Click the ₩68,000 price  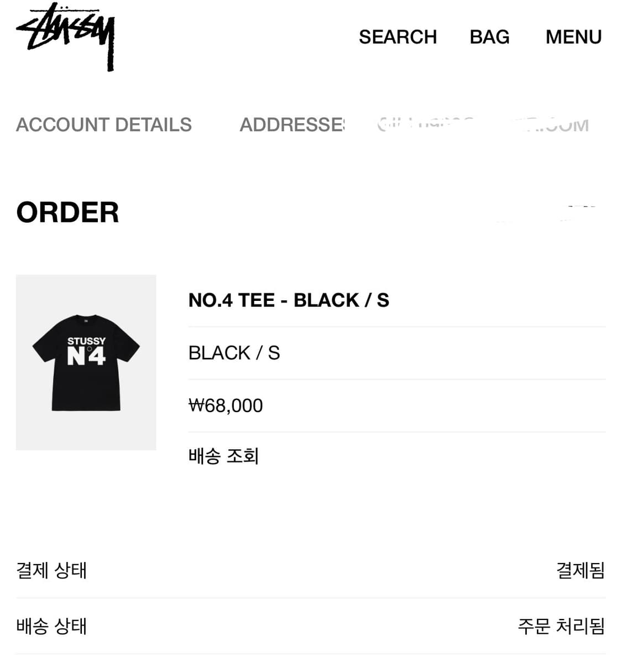pyautogui.click(x=226, y=405)
